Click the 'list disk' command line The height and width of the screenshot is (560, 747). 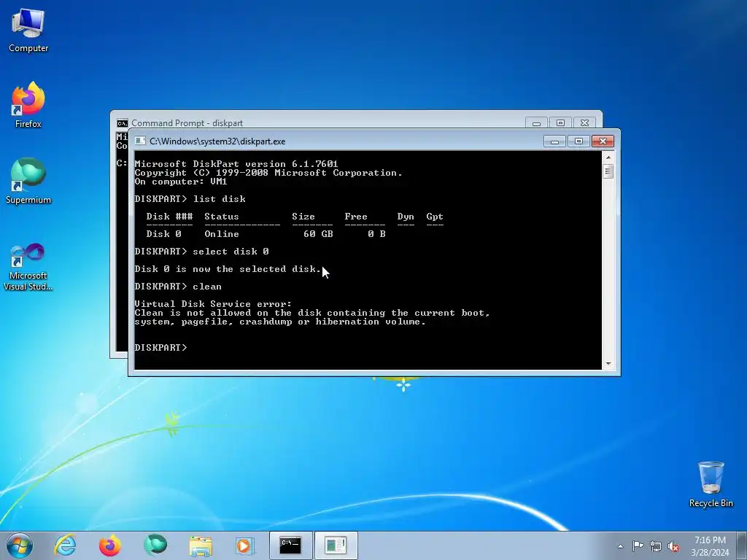190,199
